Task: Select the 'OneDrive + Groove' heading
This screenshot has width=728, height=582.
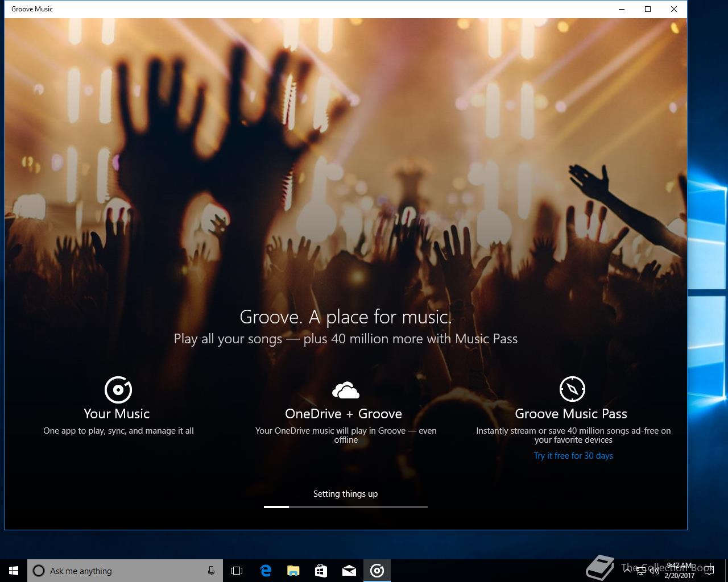Action: pyautogui.click(x=344, y=414)
